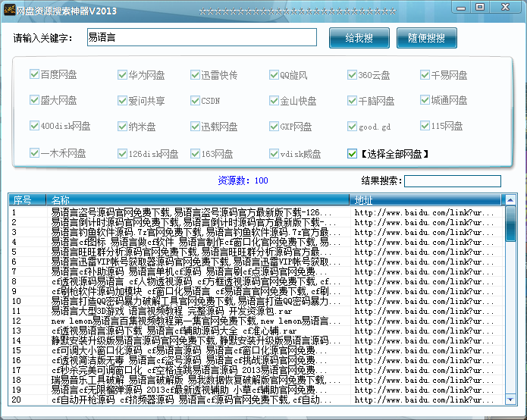The width and height of the screenshot is (527, 420).
Task: Toggle the 迅载网盘 checkbox
Action: 195,127
